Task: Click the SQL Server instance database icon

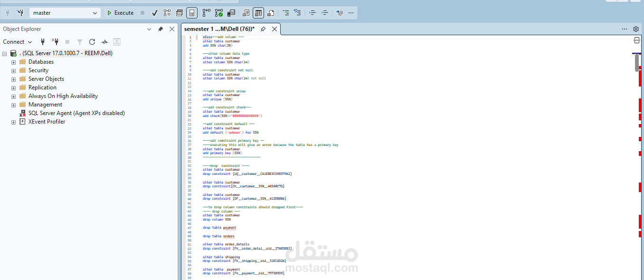Action: pos(13,53)
